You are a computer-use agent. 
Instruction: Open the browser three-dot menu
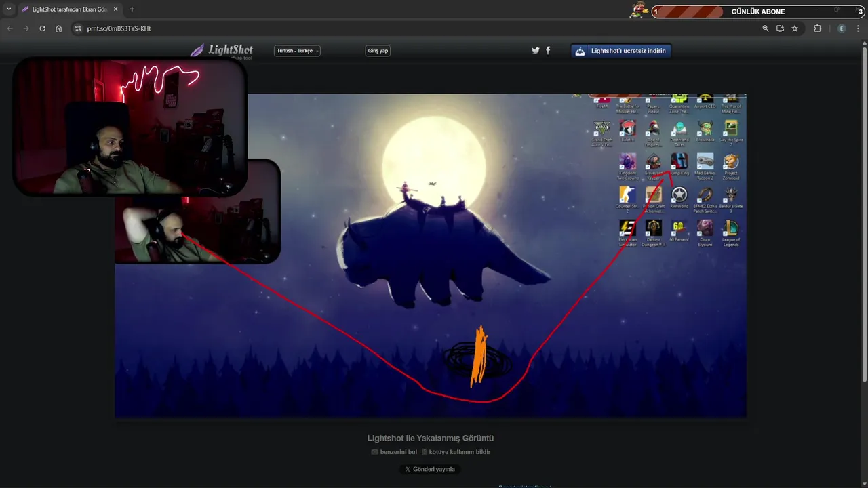pyautogui.click(x=859, y=28)
